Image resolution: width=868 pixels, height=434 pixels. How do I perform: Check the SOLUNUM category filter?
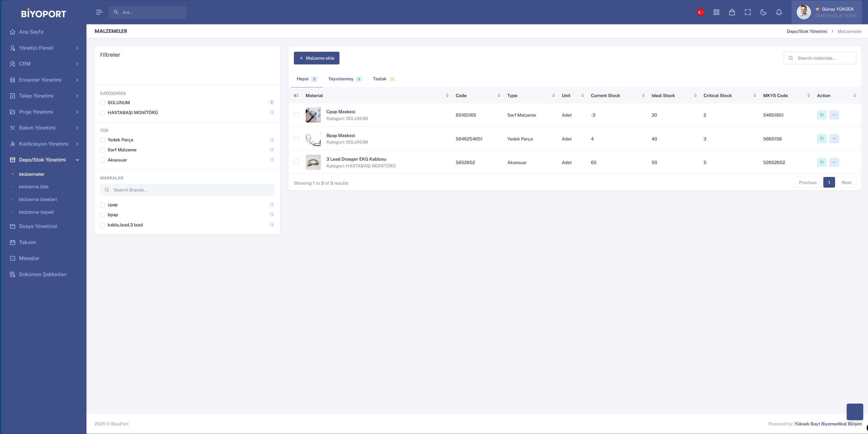[x=102, y=103]
